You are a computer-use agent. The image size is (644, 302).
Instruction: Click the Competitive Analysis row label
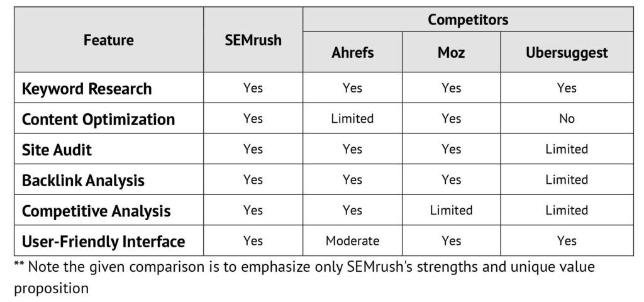point(96,211)
